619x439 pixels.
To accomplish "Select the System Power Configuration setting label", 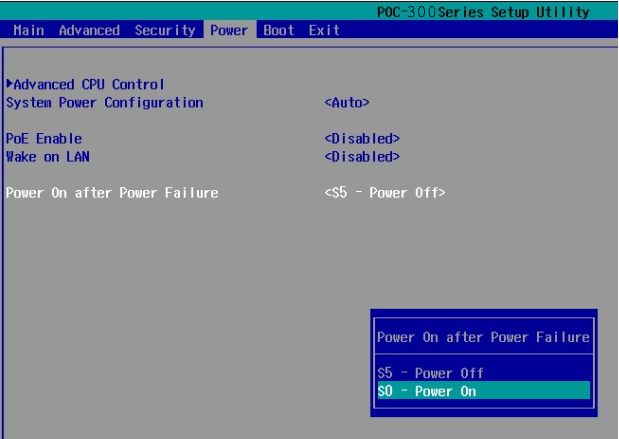I will coord(105,102).
